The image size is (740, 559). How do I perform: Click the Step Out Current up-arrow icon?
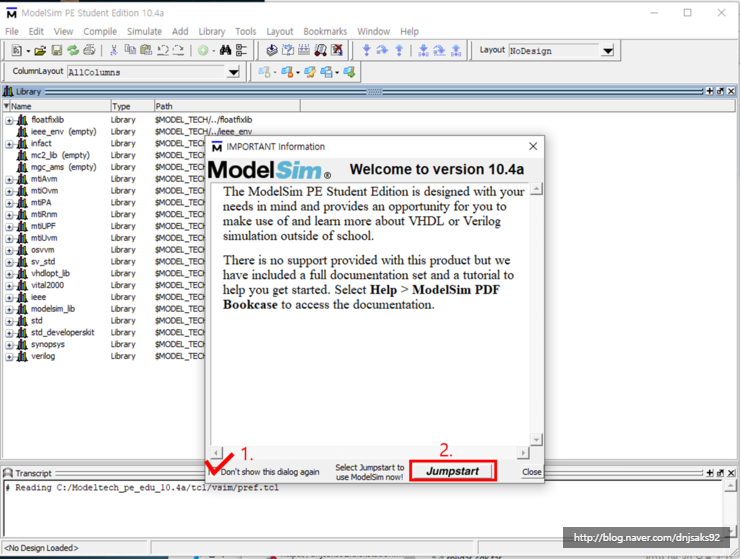point(456,50)
